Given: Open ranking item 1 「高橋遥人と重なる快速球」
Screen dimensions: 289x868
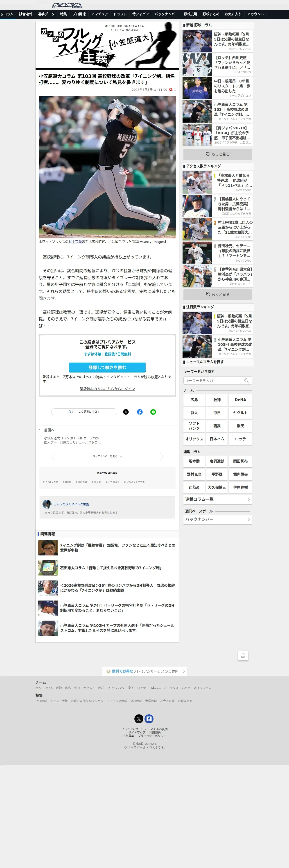Looking at the screenshot, I should point(218,182).
